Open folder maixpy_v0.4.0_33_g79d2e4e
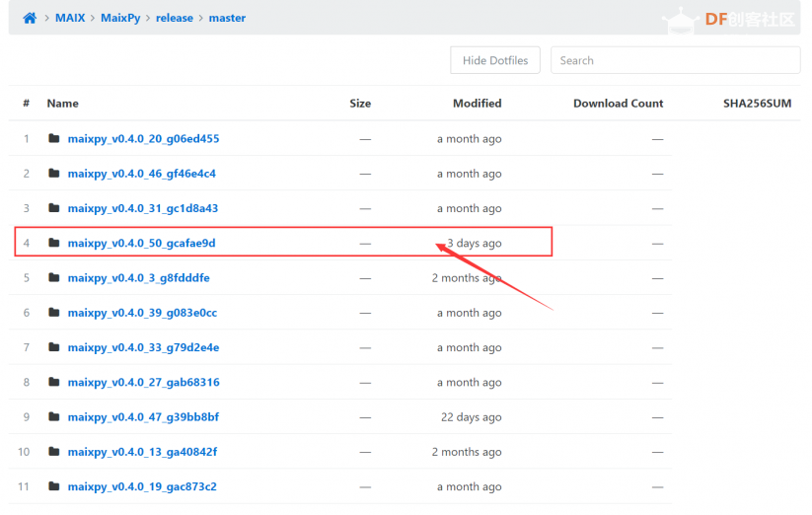The width and height of the screenshot is (812, 515). pos(143,347)
